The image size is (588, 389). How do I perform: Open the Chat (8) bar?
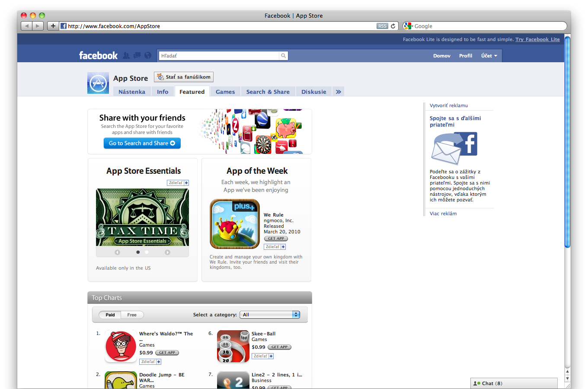514,383
